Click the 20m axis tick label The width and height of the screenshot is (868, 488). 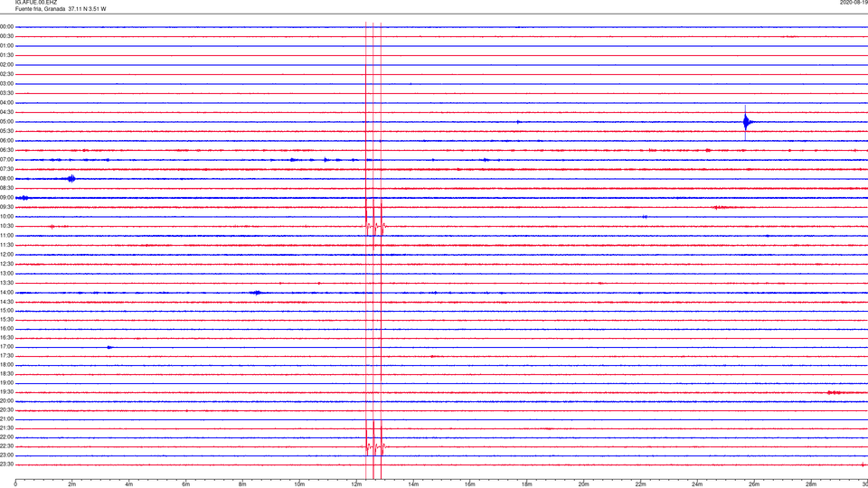tap(583, 484)
